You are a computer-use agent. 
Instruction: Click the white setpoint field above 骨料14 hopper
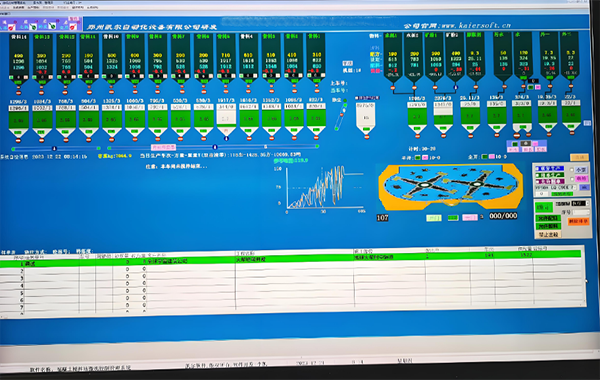[18, 108]
